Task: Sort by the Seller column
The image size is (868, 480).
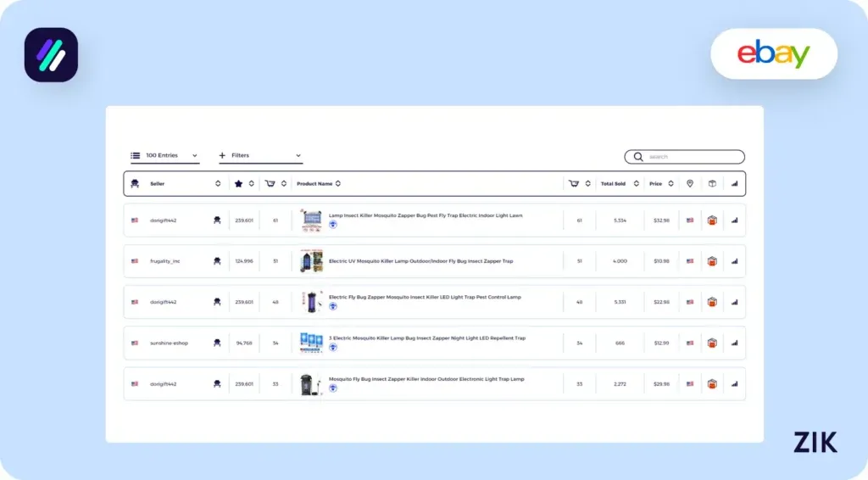Action: 218,183
